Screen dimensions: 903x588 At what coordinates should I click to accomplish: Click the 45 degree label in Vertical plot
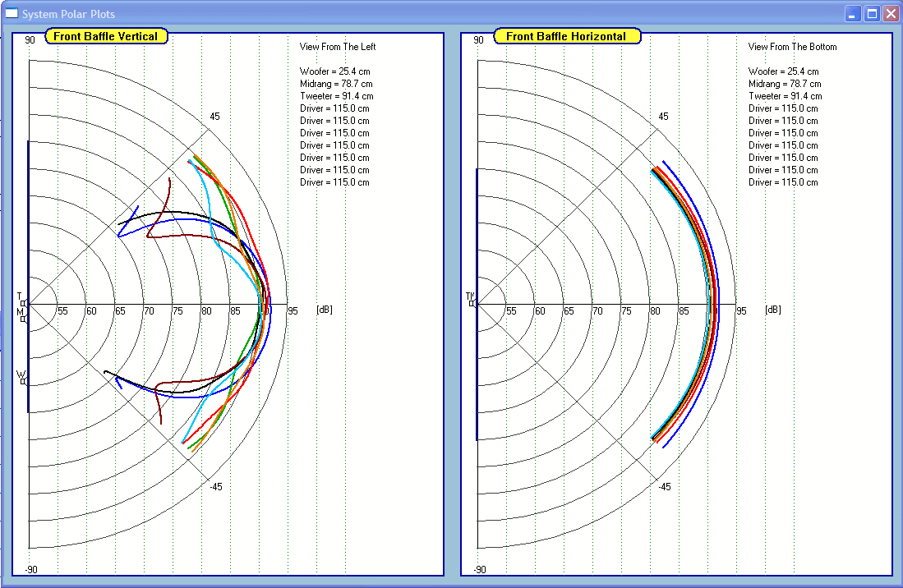[x=214, y=117]
